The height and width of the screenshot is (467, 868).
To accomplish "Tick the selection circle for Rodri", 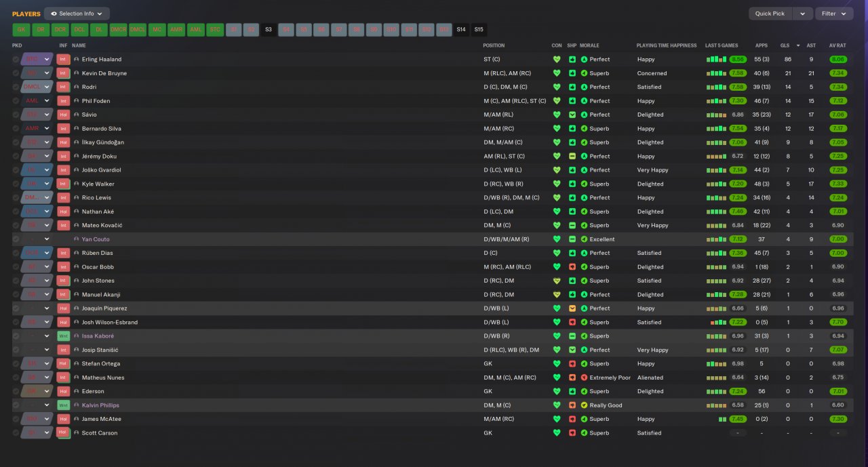I will [16, 87].
